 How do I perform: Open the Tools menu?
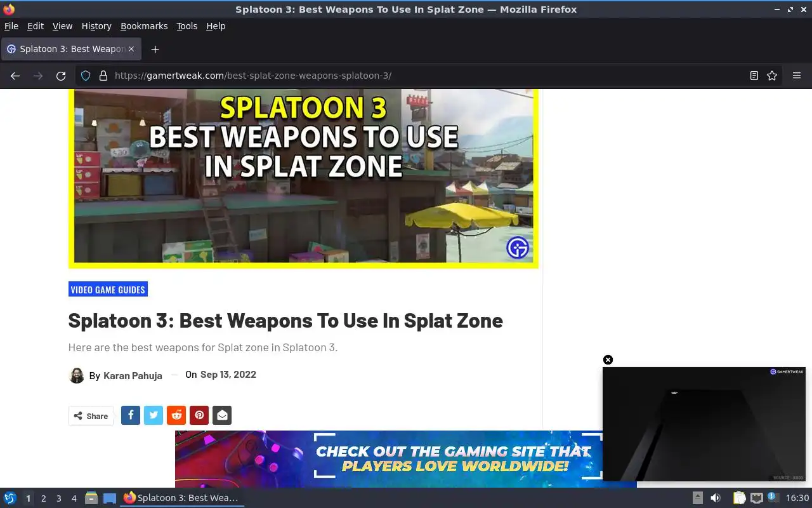coord(187,26)
